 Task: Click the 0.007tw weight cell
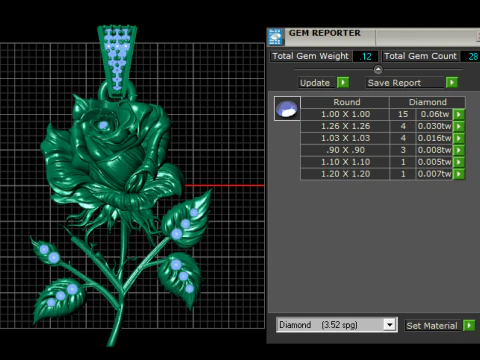tap(434, 174)
